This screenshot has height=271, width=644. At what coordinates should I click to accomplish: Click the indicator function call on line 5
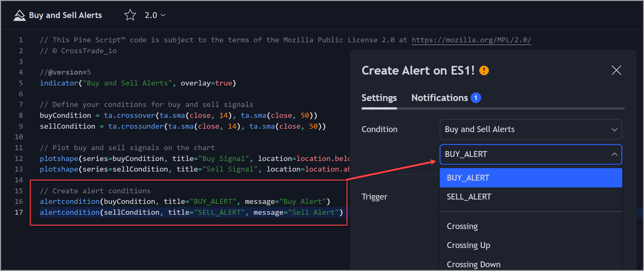pos(59,83)
